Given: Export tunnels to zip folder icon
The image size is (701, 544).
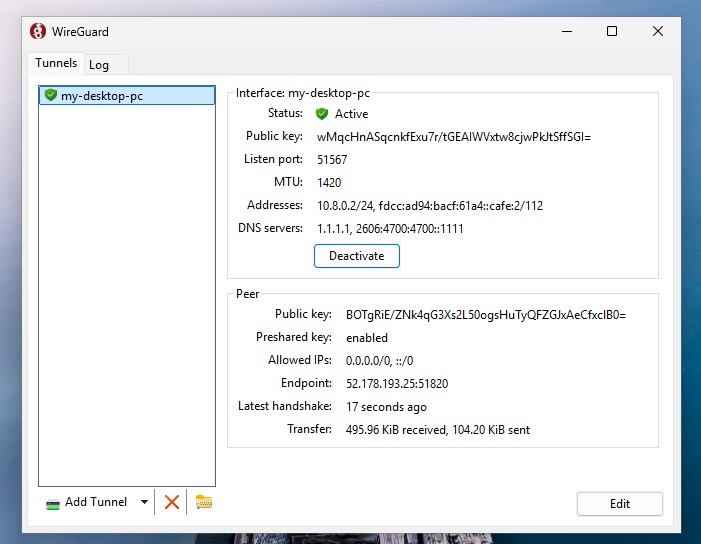Looking at the screenshot, I should tap(204, 502).
